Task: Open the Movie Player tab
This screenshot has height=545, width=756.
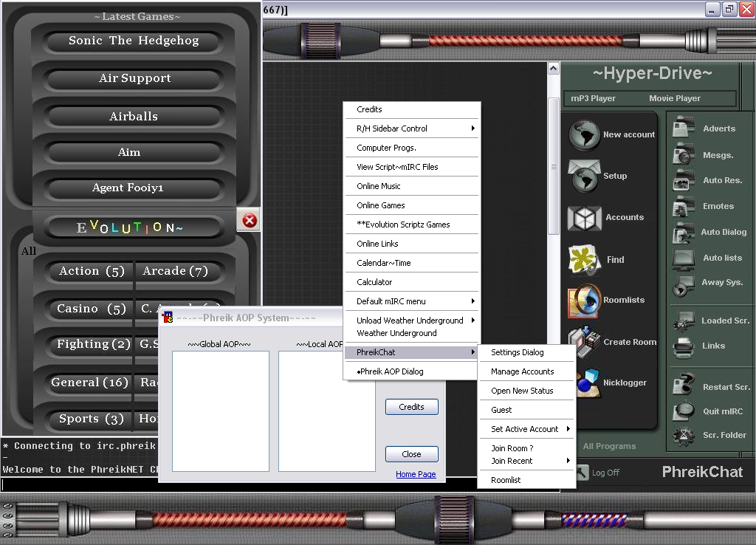Action: point(675,98)
